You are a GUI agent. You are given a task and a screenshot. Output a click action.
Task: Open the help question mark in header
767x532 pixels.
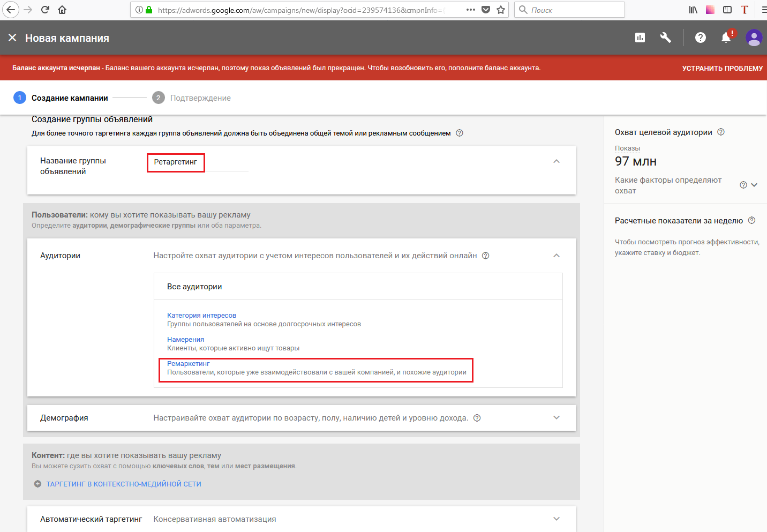pos(701,38)
